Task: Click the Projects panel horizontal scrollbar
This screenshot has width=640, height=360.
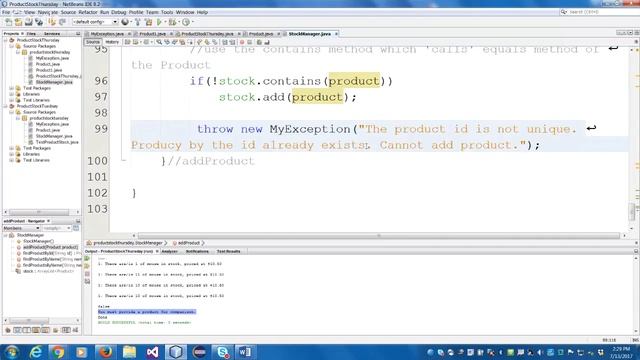Action: click(x=39, y=212)
